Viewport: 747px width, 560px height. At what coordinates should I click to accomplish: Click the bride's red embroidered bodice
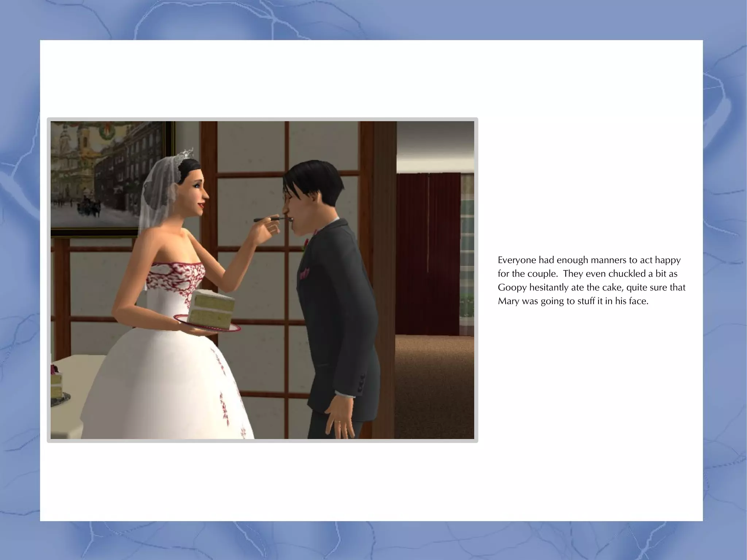[x=175, y=276]
